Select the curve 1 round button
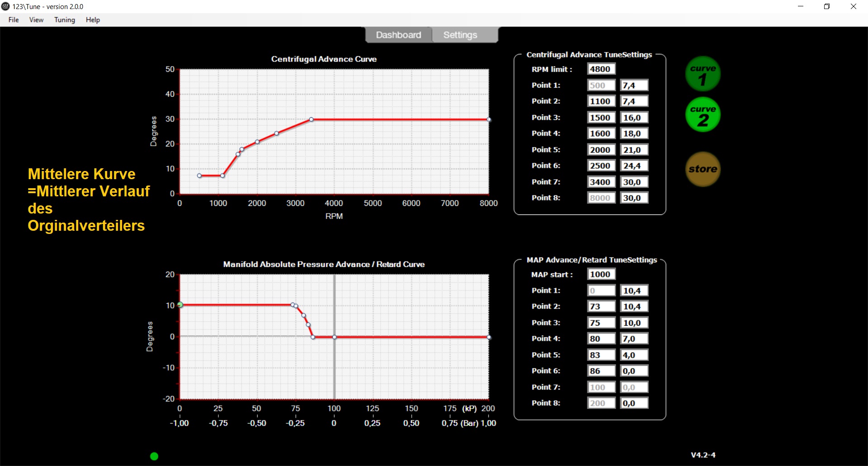The height and width of the screenshot is (466, 868). 703,74
